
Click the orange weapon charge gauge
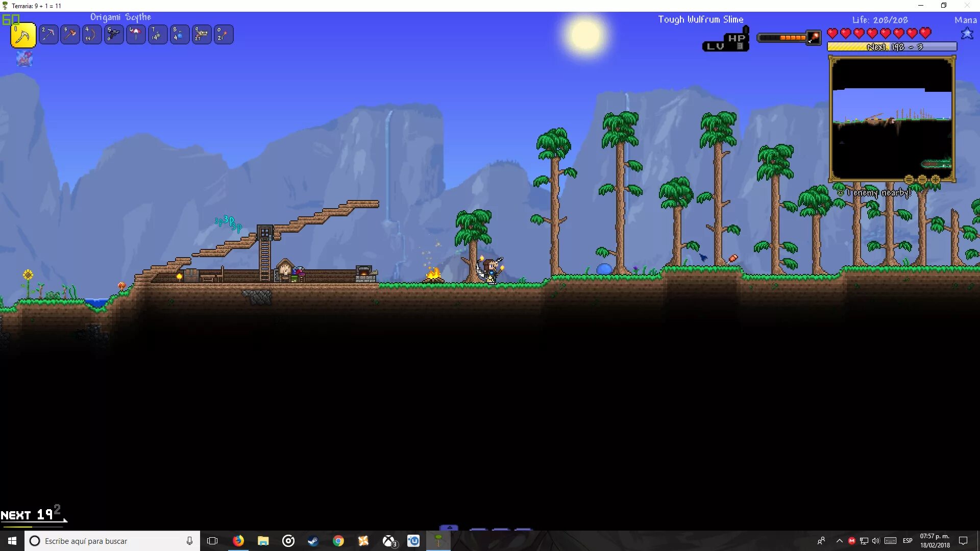tap(782, 38)
